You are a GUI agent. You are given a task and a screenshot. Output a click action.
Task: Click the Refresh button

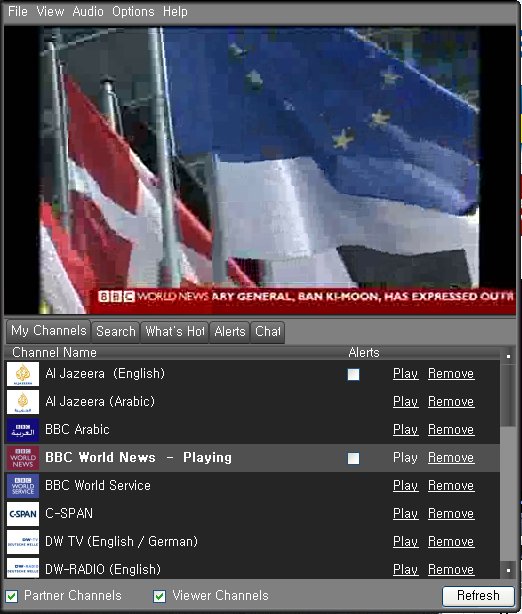[478, 596]
